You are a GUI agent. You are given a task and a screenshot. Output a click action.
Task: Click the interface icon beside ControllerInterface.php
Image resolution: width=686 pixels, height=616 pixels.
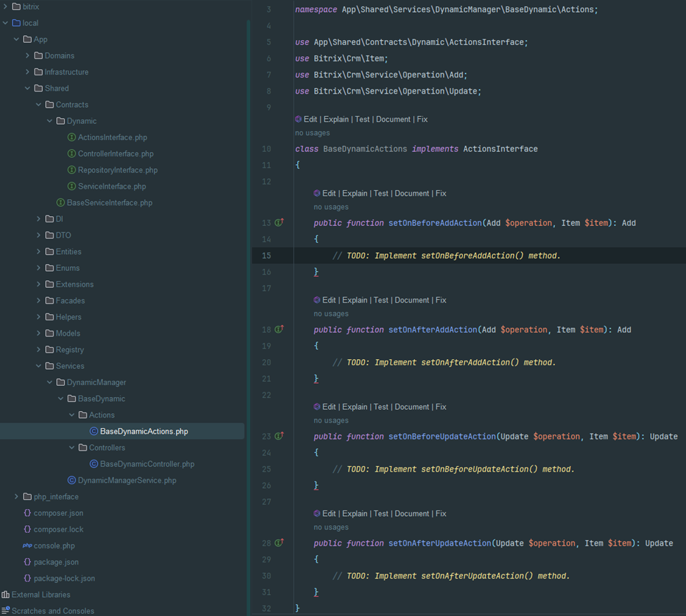(72, 153)
